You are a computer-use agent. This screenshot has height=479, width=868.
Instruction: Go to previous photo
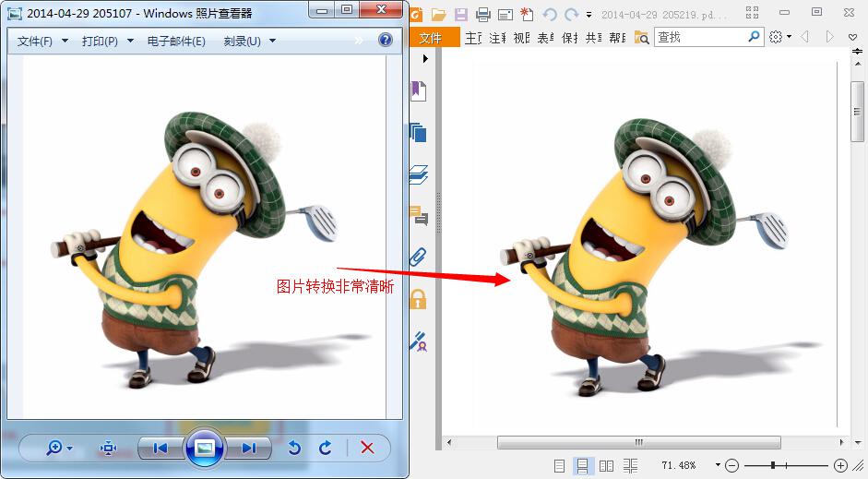click(161, 448)
